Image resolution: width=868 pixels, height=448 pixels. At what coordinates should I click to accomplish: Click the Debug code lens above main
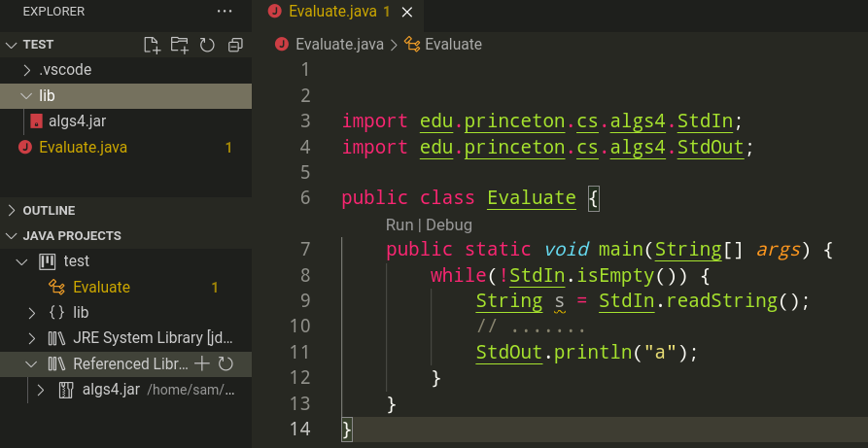coord(449,224)
